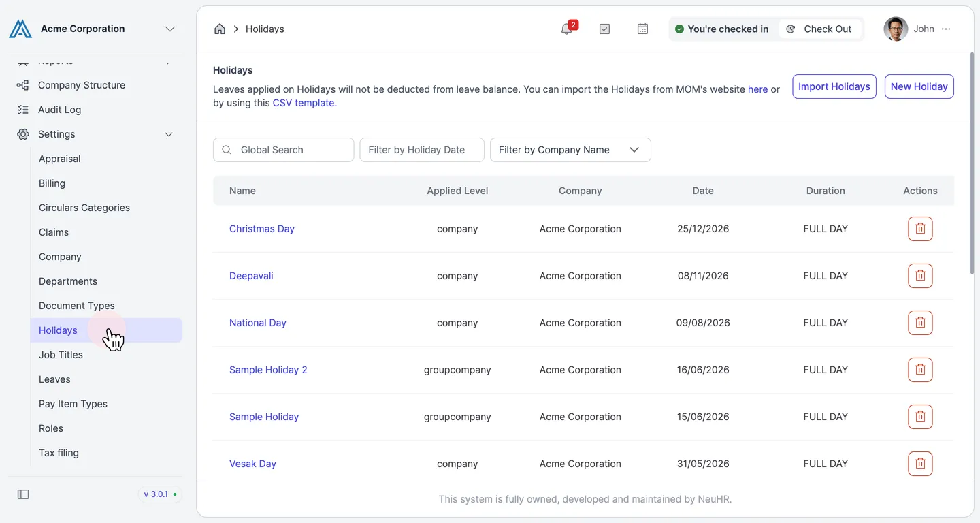The height and width of the screenshot is (523, 980).
Task: Open Roles settings
Action: [106, 428]
